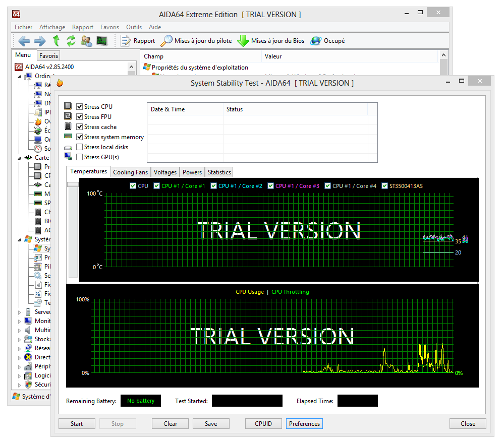Click the disk icon beside Stress local disks
Image resolution: width=504 pixels, height=446 pixels.
click(x=68, y=148)
